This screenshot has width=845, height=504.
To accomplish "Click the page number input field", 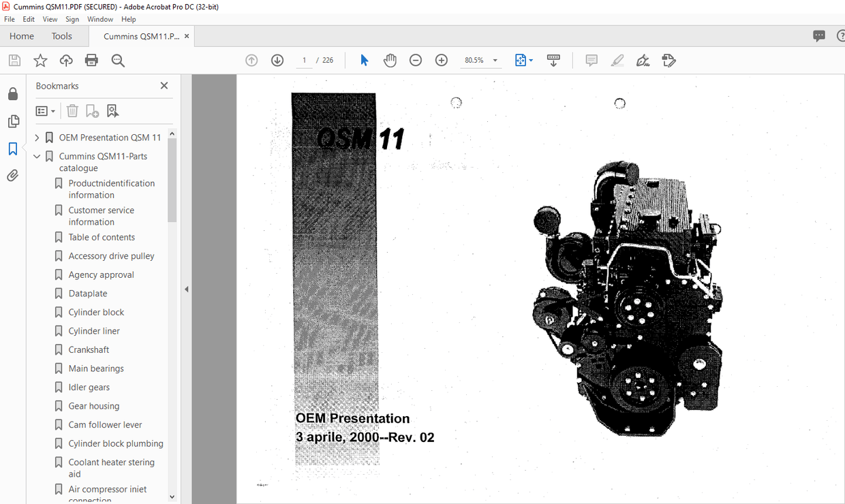I will 304,60.
